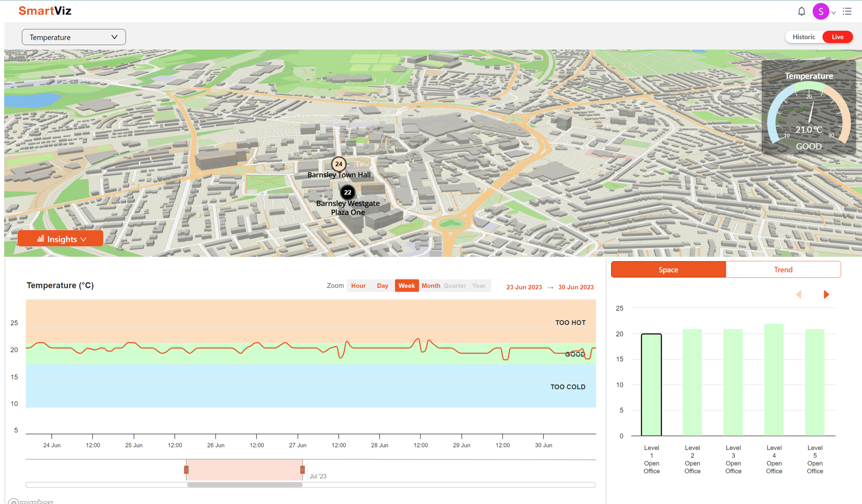Click the Insights bar-chart icon
862x504 pixels.
point(41,239)
